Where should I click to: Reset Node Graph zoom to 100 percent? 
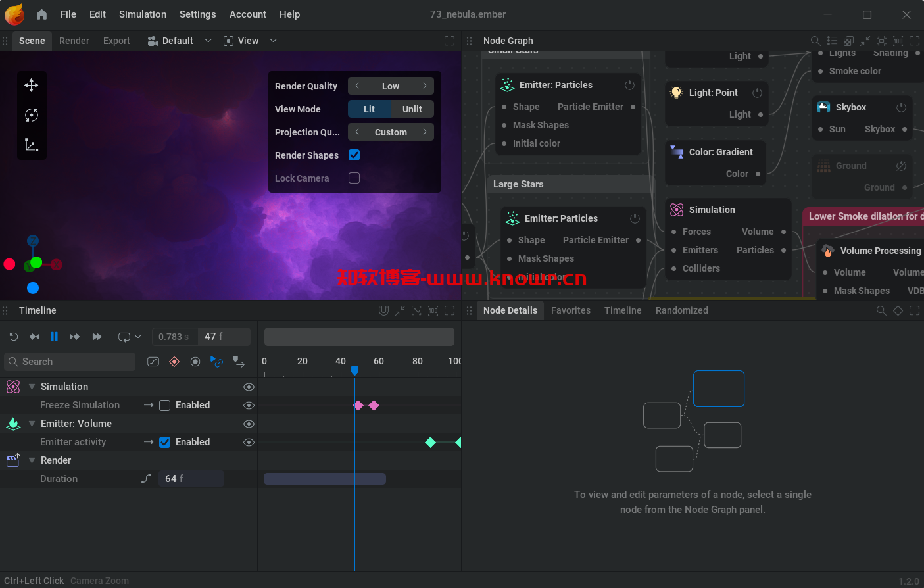[x=898, y=41]
